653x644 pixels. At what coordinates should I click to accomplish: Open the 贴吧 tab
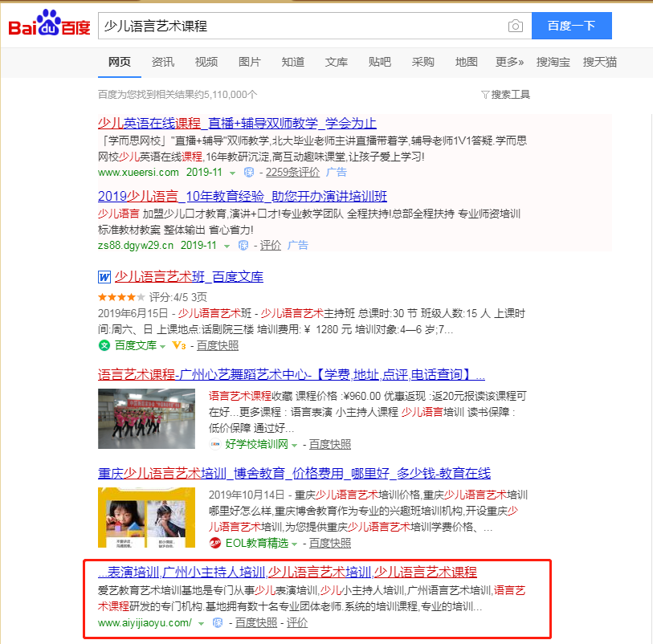coord(379,62)
